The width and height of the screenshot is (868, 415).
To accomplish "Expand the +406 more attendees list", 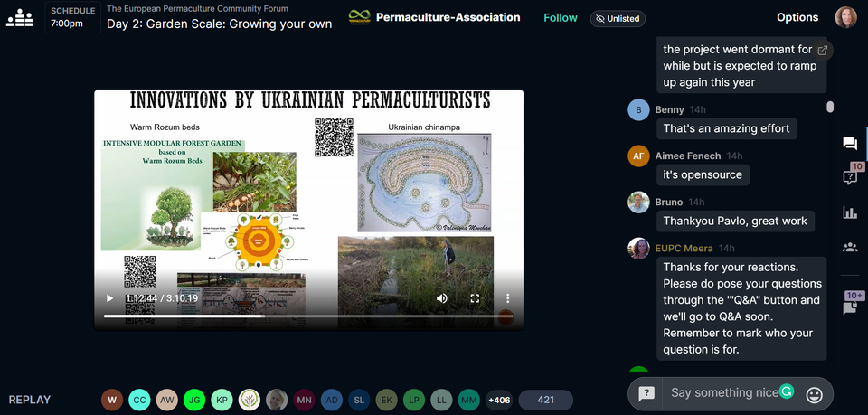I will (x=499, y=400).
